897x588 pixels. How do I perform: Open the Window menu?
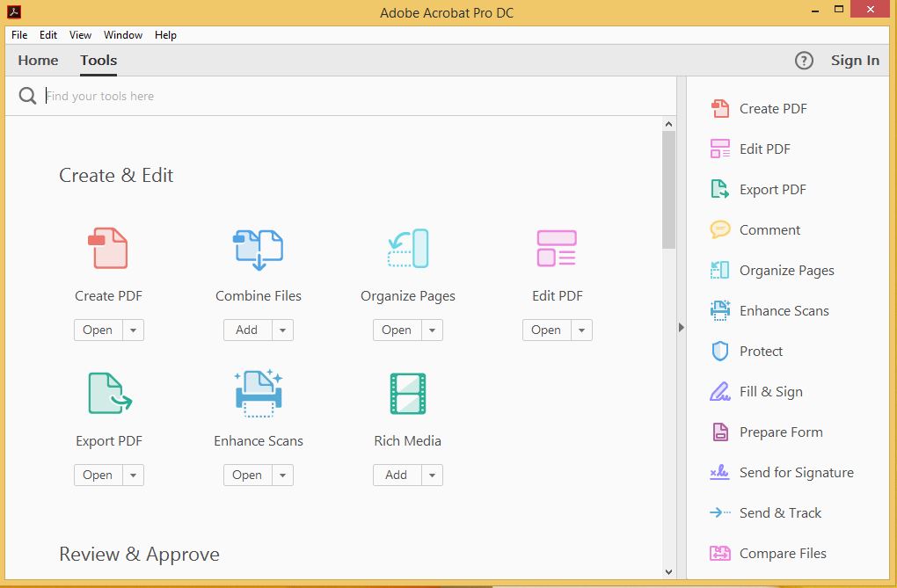click(x=123, y=35)
